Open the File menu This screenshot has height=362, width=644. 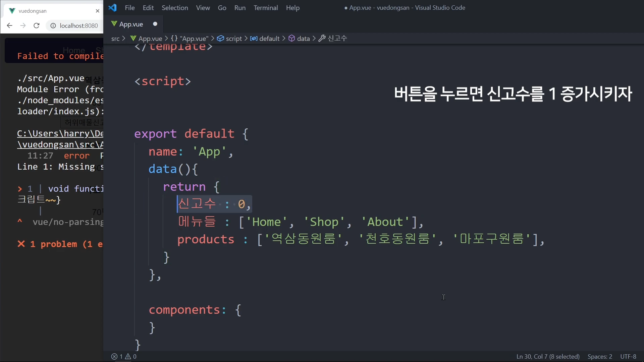(129, 8)
